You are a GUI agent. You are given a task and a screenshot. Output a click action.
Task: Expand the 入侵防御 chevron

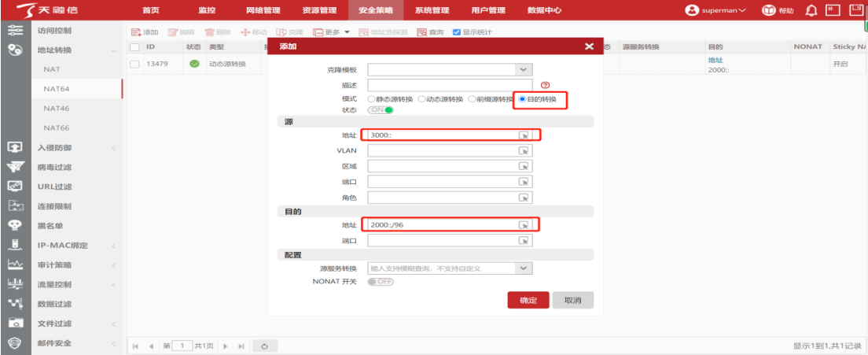[x=113, y=148]
